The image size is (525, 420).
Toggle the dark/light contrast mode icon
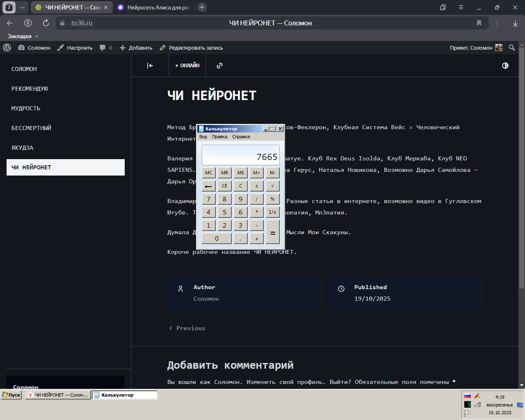[x=505, y=66]
